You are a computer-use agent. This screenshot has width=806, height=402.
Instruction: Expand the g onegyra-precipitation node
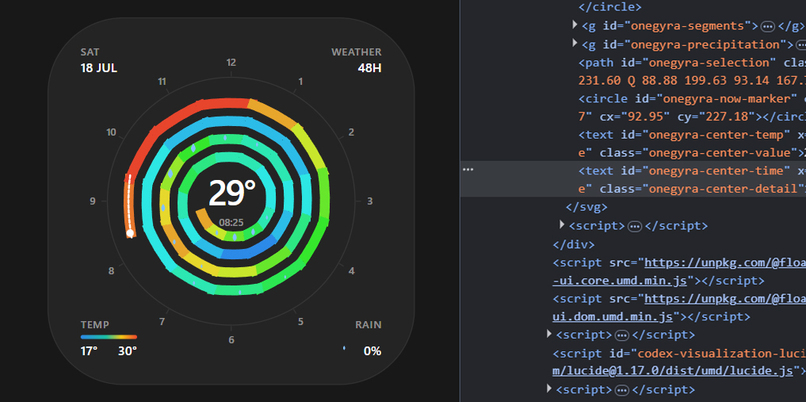click(575, 43)
